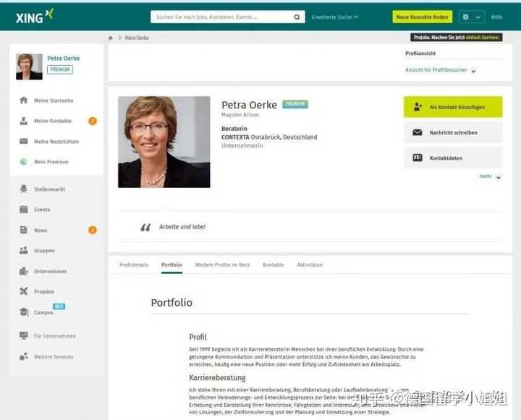Image resolution: width=521 pixels, height=420 pixels.
Task: Expand the mehr options under Kontaktdaten
Action: click(x=490, y=176)
